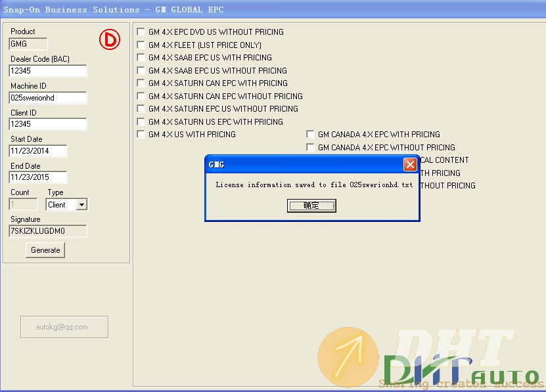Click the license saved message text
Image resolution: width=546 pixels, height=392 pixels.
point(314,185)
